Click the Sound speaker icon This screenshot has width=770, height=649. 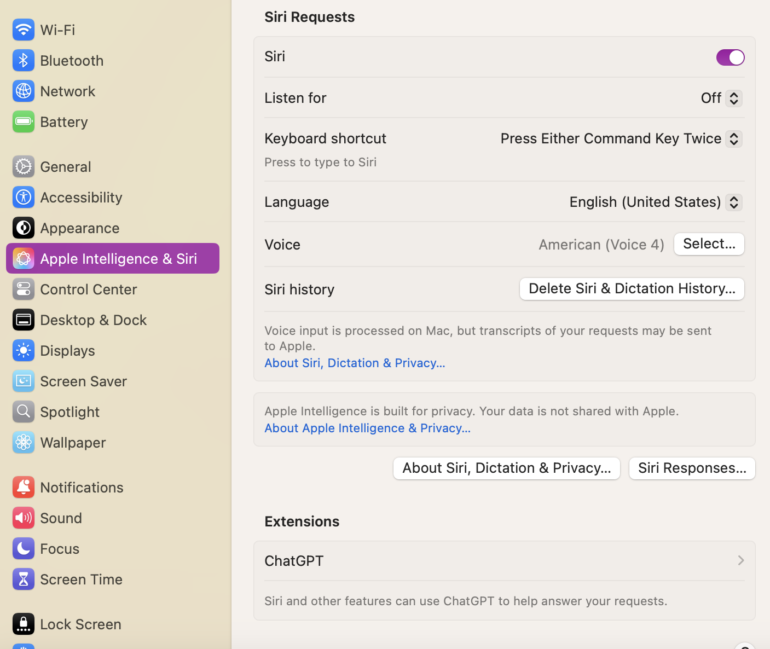tap(23, 518)
